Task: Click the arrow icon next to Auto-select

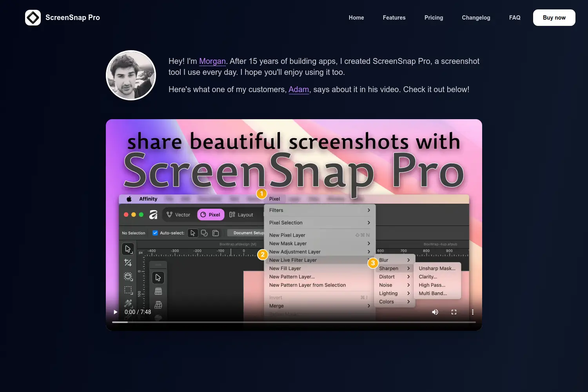Action: click(x=192, y=233)
